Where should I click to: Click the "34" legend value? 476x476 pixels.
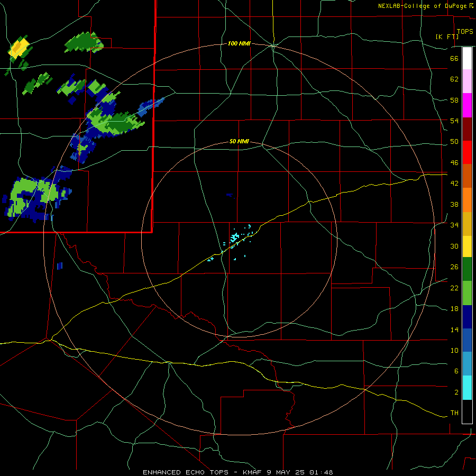tap(454, 225)
